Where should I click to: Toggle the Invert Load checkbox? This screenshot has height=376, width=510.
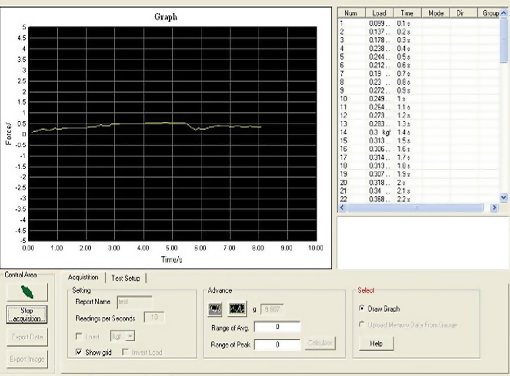pyautogui.click(x=125, y=352)
